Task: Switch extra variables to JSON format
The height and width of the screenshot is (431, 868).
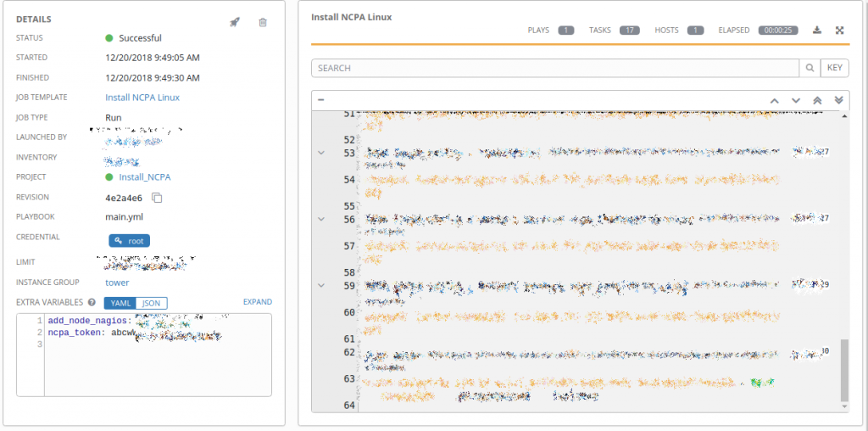Action: pyautogui.click(x=152, y=303)
